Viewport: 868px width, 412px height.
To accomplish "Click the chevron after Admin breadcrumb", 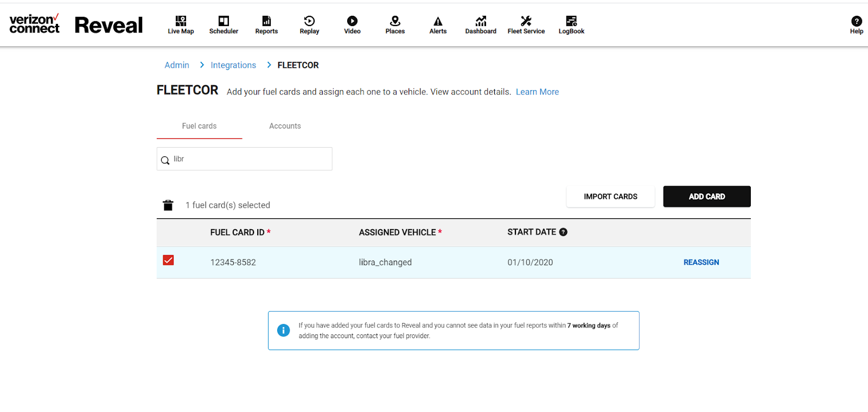I will pos(202,65).
